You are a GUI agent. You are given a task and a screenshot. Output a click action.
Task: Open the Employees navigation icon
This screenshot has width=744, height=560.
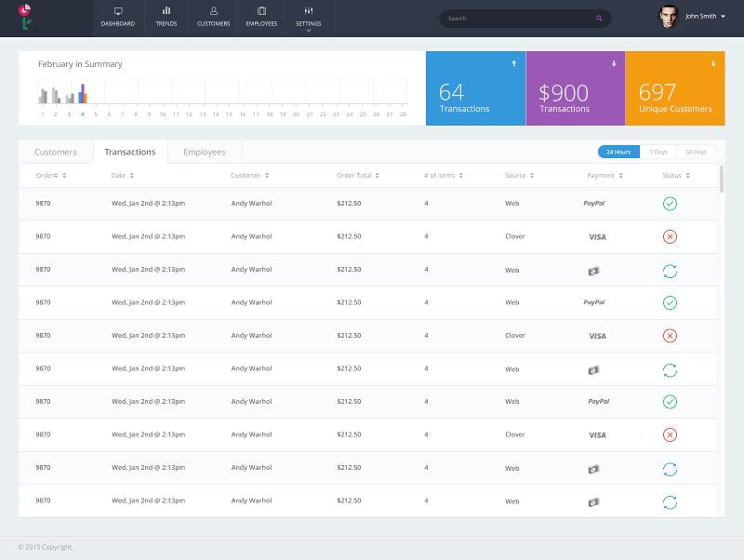click(x=261, y=13)
